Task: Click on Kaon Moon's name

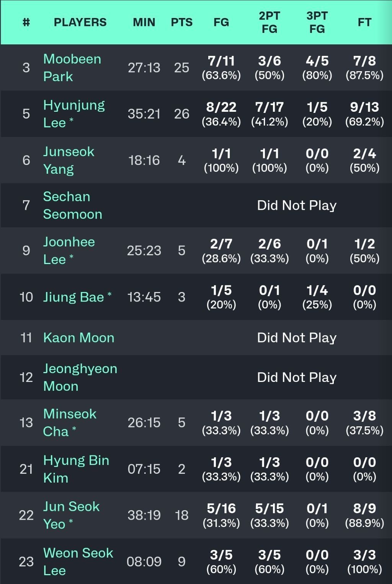Action: pos(78,338)
